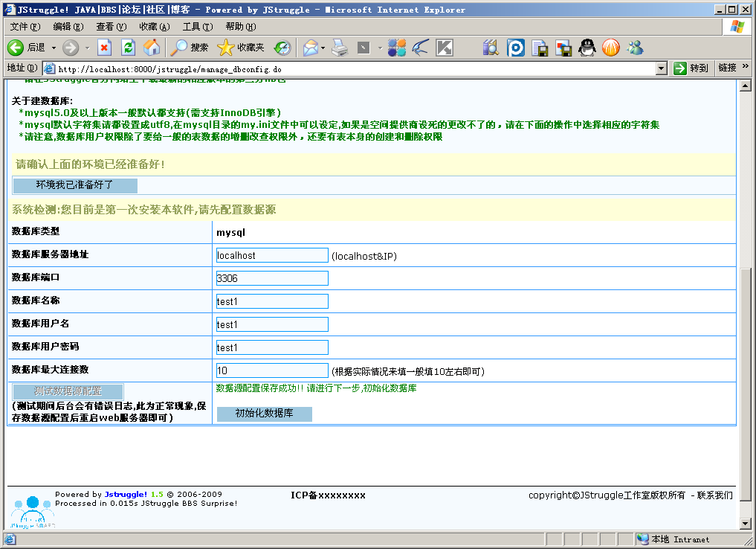Click the 转到 Go button
Screen dimensions: 756x549
point(691,68)
